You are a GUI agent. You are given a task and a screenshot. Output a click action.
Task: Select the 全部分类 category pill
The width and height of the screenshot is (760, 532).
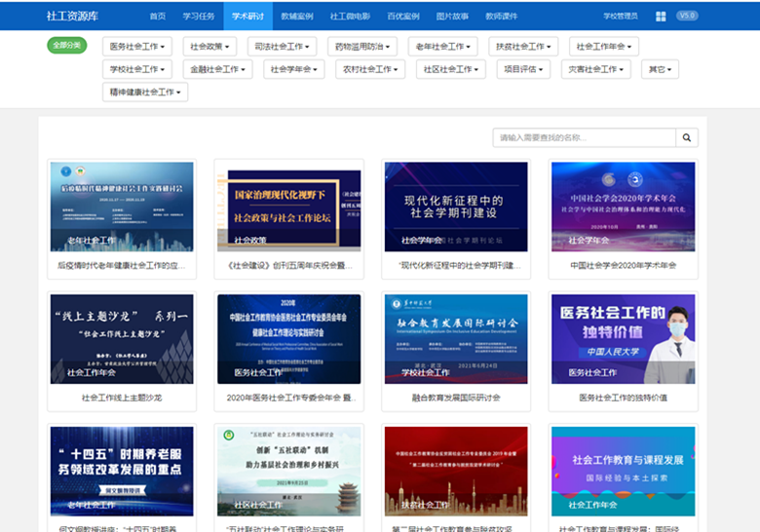click(x=67, y=46)
